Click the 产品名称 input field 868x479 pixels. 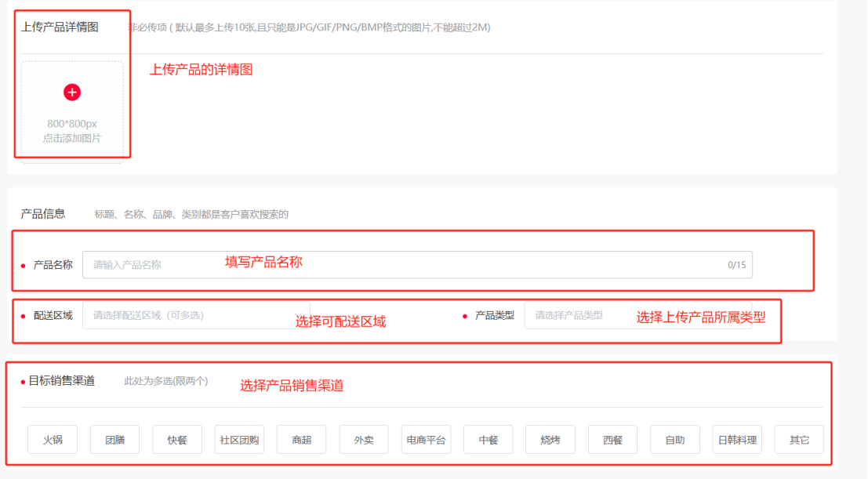coord(417,265)
